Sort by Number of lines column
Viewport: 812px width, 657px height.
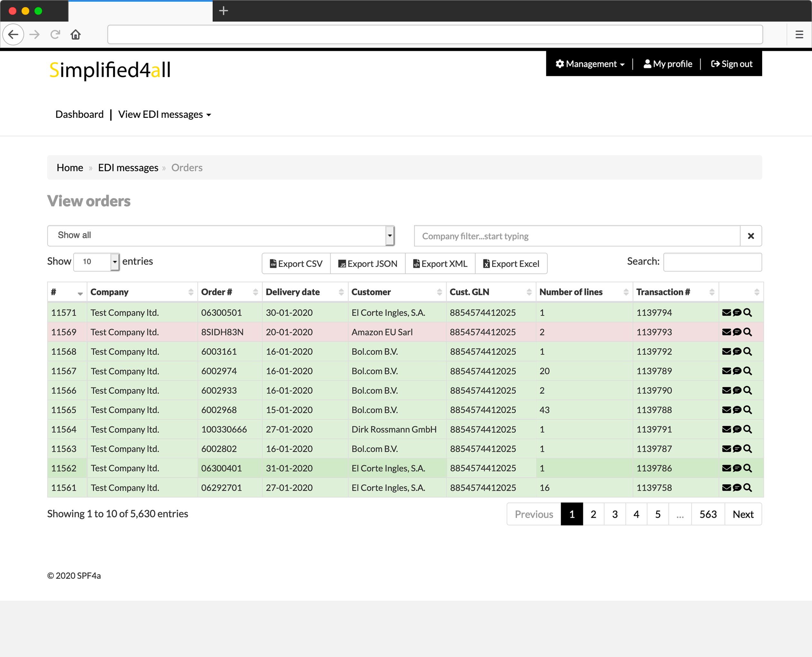584,292
